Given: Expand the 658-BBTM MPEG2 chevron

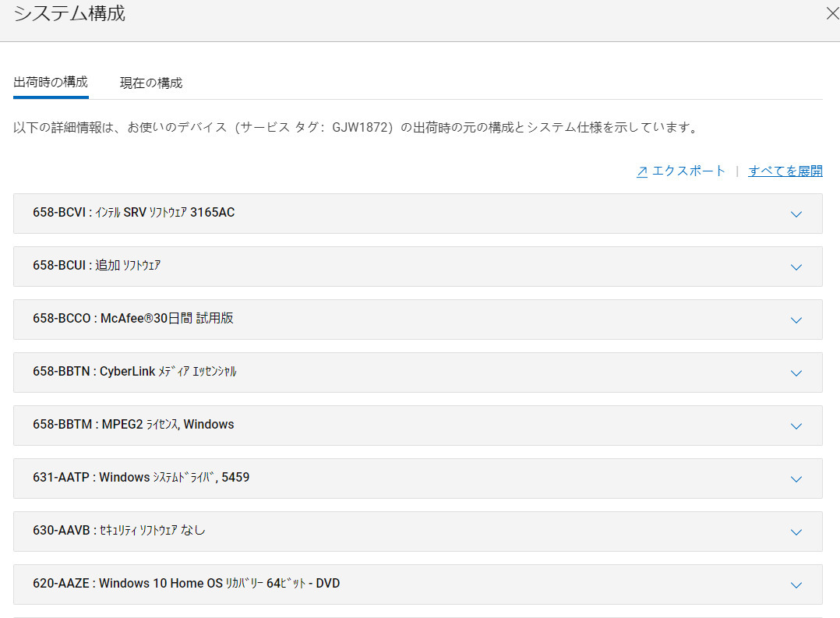Looking at the screenshot, I should pos(796,426).
